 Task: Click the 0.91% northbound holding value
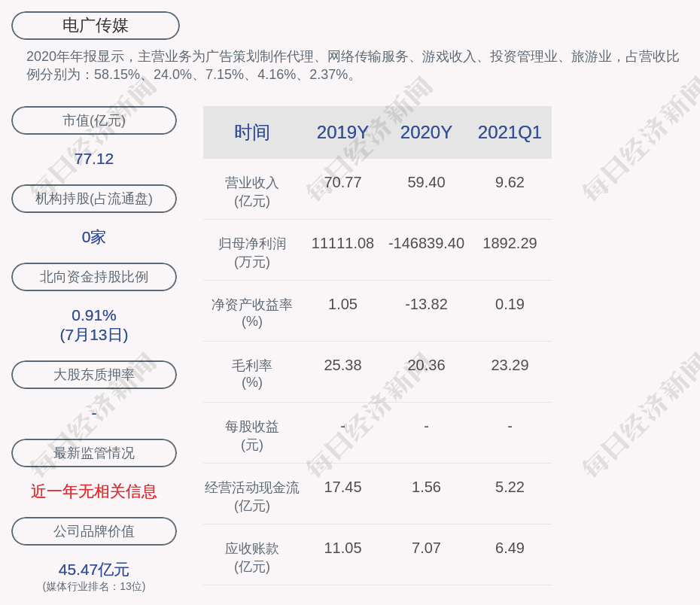pos(94,315)
